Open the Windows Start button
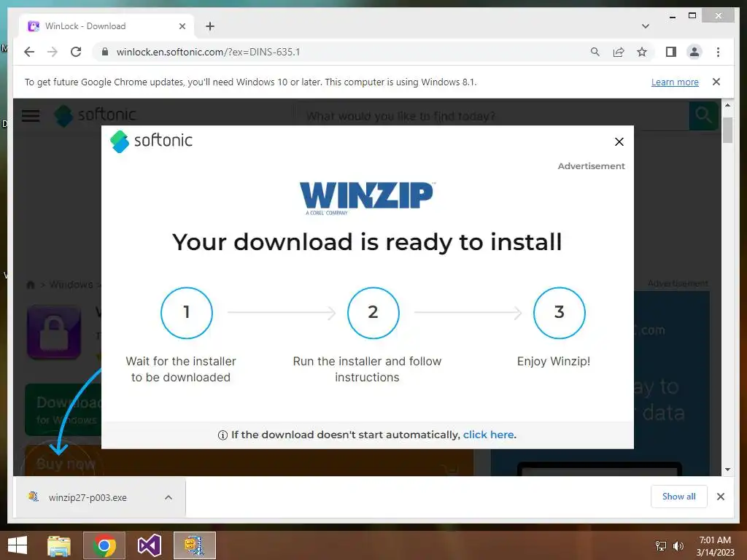 click(18, 545)
